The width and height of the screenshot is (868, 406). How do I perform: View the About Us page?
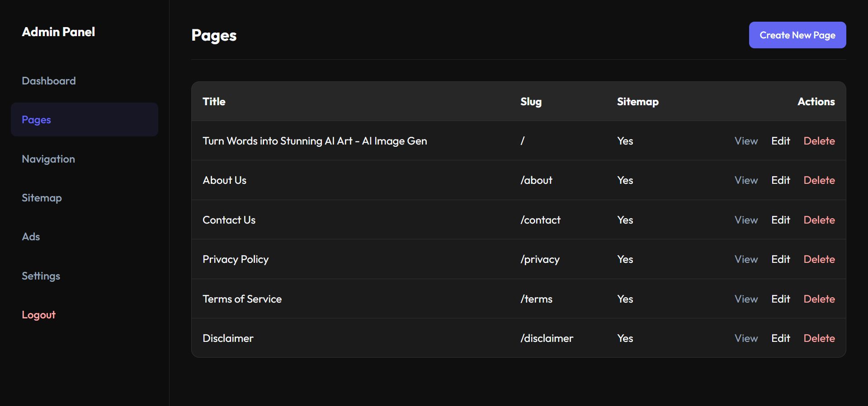point(746,180)
